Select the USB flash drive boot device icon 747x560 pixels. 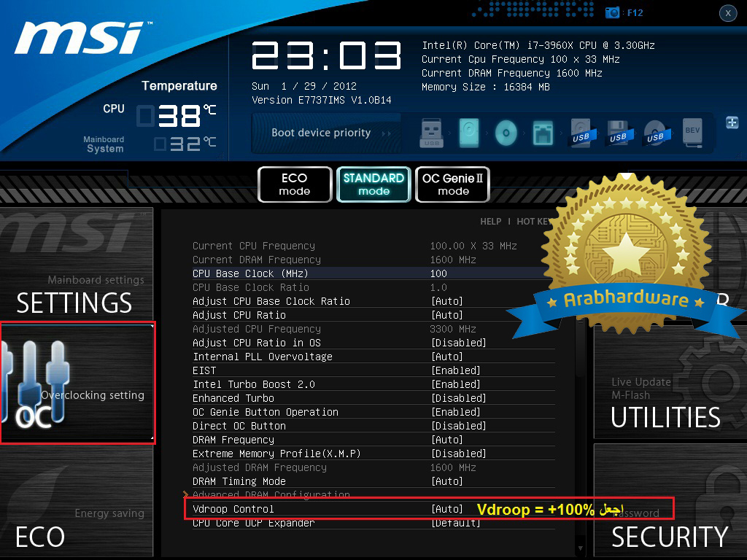(x=432, y=133)
